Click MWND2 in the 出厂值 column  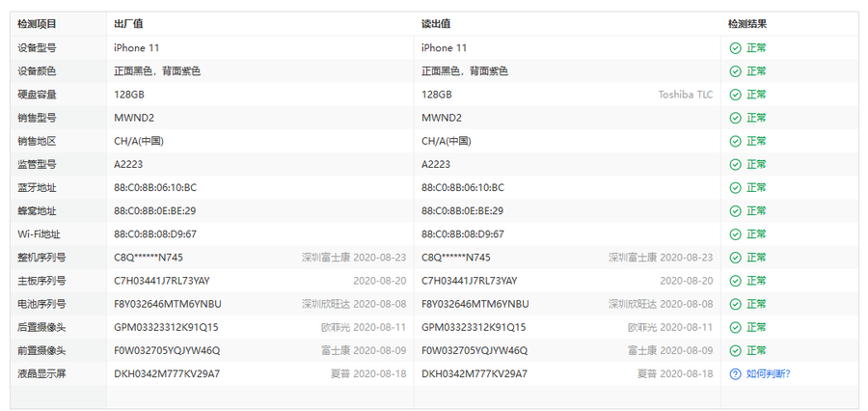(134, 118)
